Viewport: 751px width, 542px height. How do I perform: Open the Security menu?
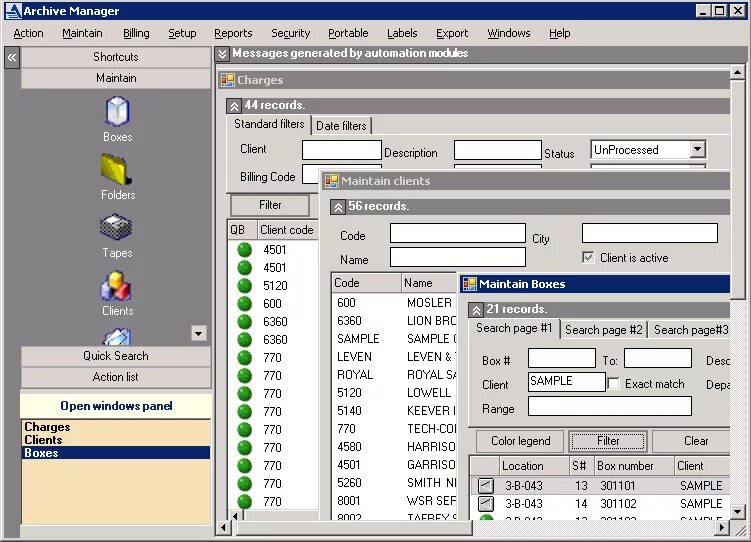click(x=291, y=33)
